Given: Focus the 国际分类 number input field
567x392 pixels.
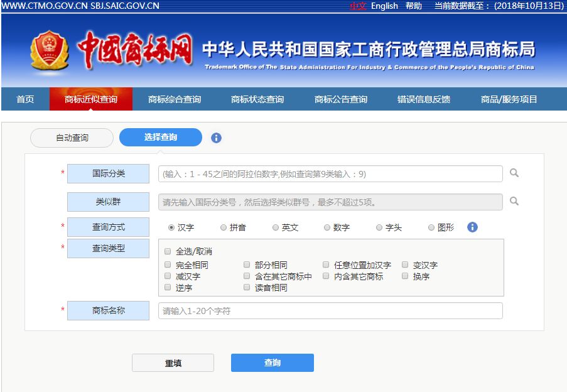Looking at the screenshot, I should pyautogui.click(x=330, y=174).
